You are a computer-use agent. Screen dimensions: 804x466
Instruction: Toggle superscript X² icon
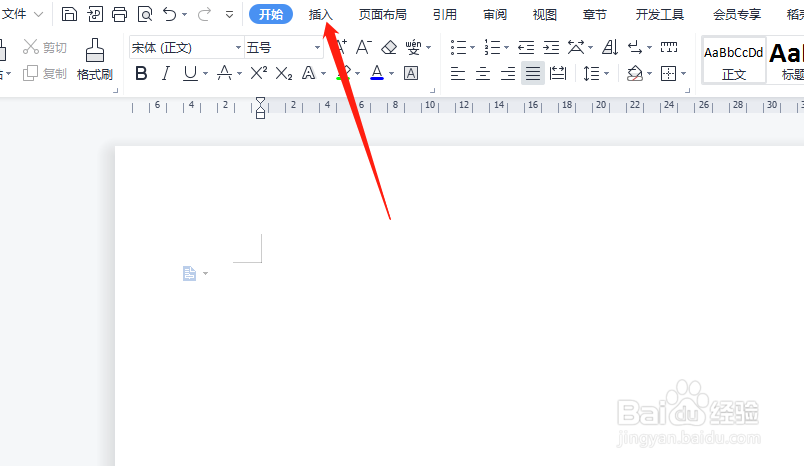coord(258,73)
